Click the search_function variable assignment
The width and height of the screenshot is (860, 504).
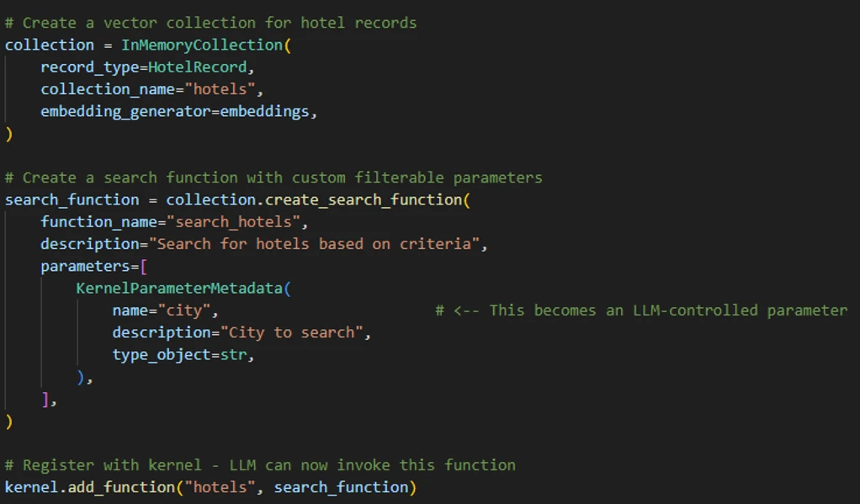tap(72, 199)
